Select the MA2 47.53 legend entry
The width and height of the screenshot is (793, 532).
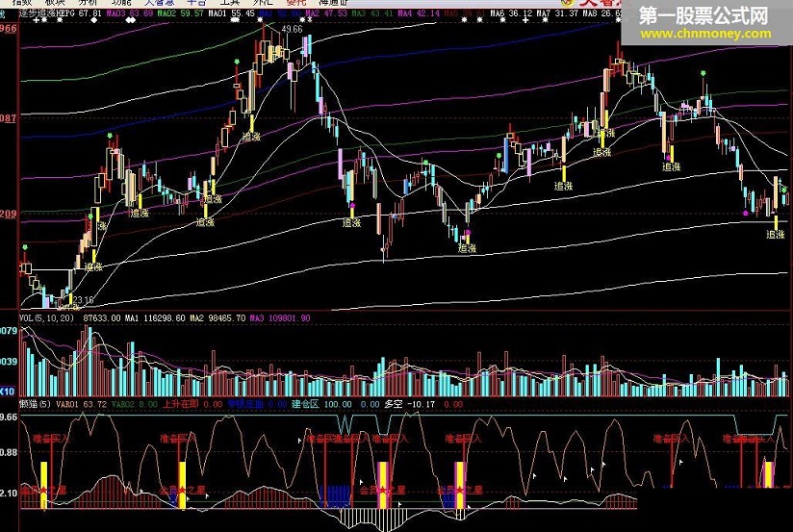coord(325,13)
